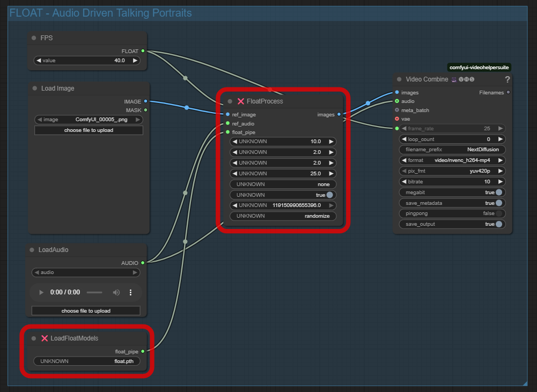The image size is (537, 392).
Task: Click the red X on FloatProcess
Action: point(241,101)
